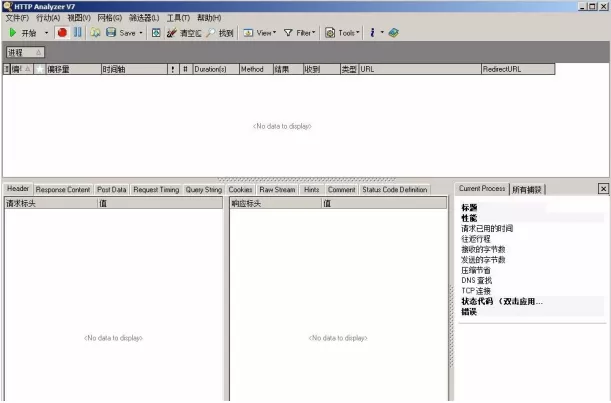Switch to the Header tab

click(x=18, y=189)
